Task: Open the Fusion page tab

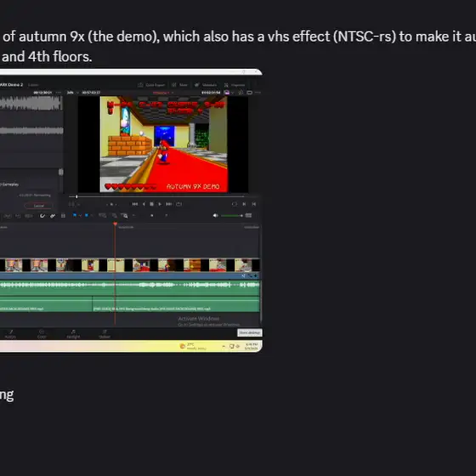Action: coord(10,334)
